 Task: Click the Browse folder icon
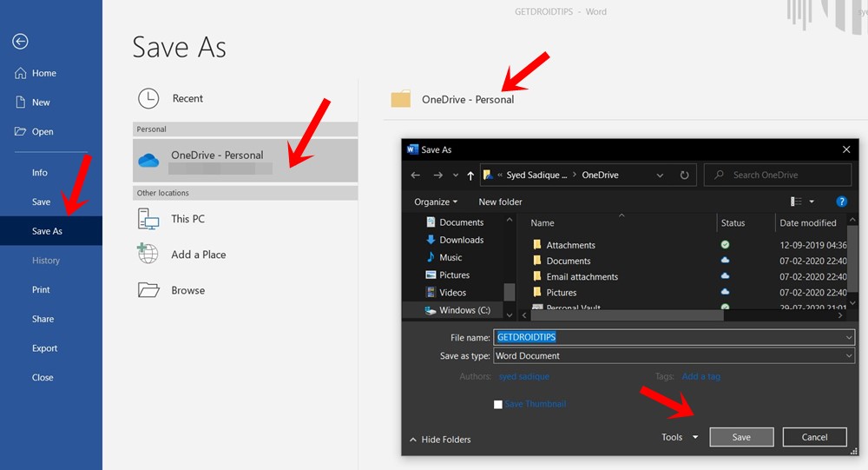[x=148, y=290]
